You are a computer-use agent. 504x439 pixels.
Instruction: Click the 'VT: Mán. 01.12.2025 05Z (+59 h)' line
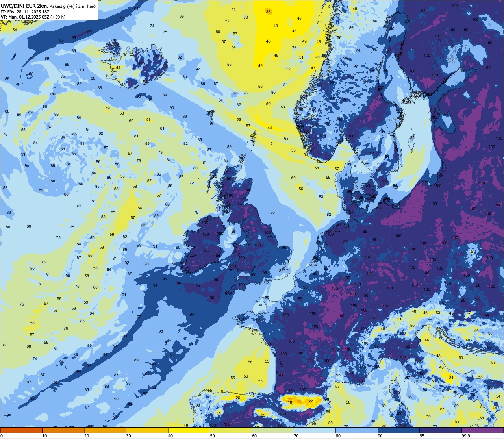[33, 17]
